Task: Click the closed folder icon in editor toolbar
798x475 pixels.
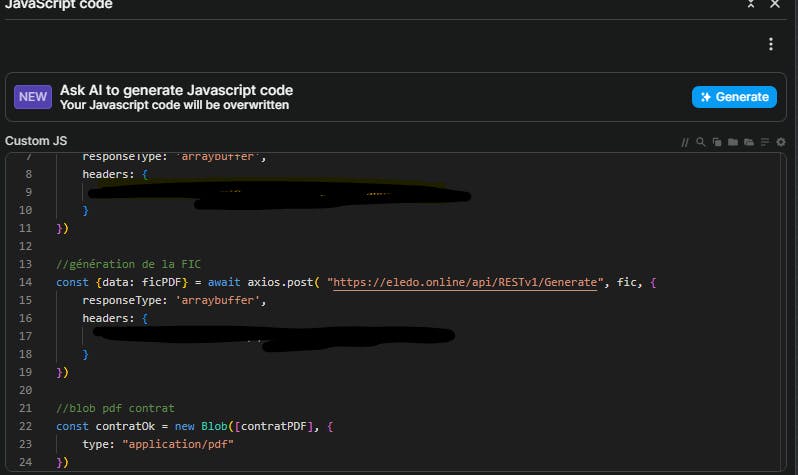Action: pos(733,142)
